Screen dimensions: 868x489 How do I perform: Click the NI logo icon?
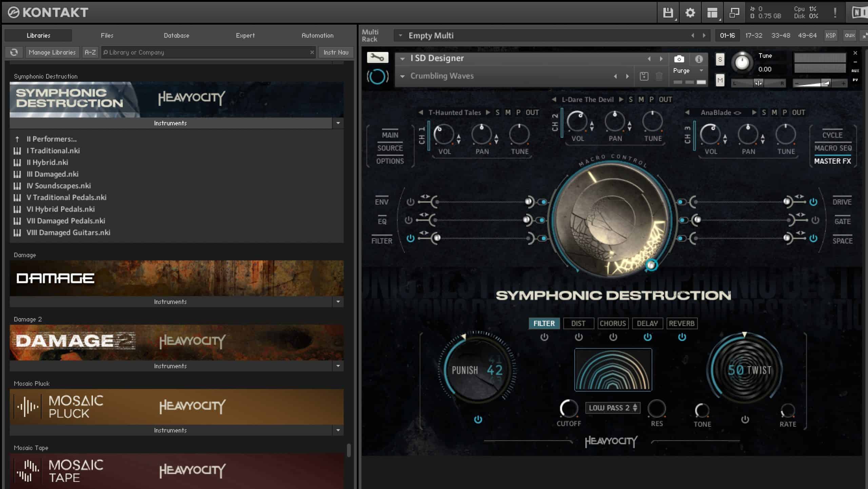pos(859,13)
